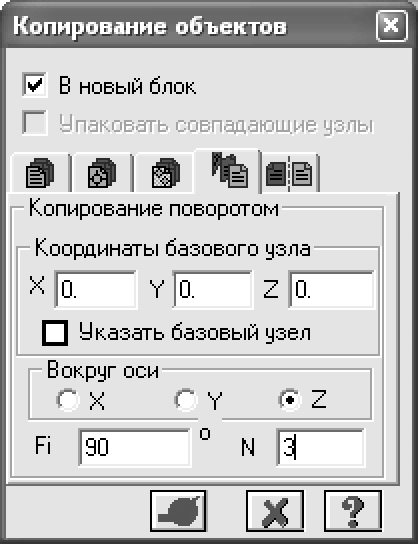
Task: Toggle 'Упаковать совпадающие узлы' checkbox
Action: [34, 122]
